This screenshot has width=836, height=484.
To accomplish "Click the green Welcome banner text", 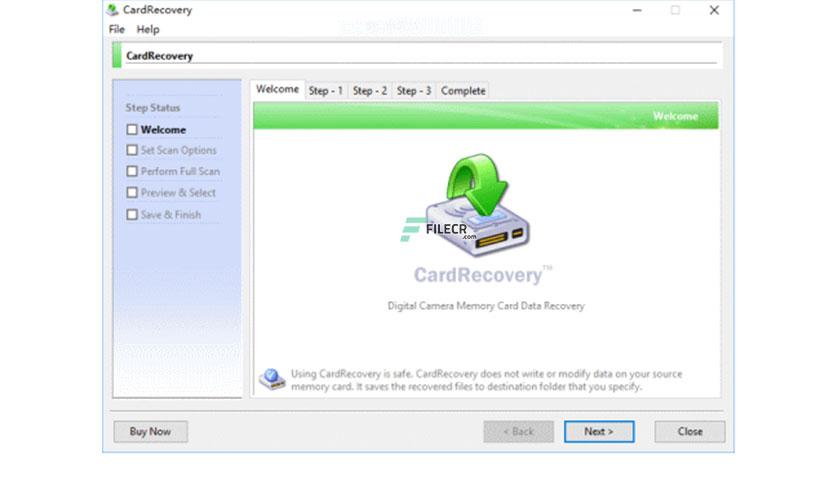I will click(x=676, y=116).
